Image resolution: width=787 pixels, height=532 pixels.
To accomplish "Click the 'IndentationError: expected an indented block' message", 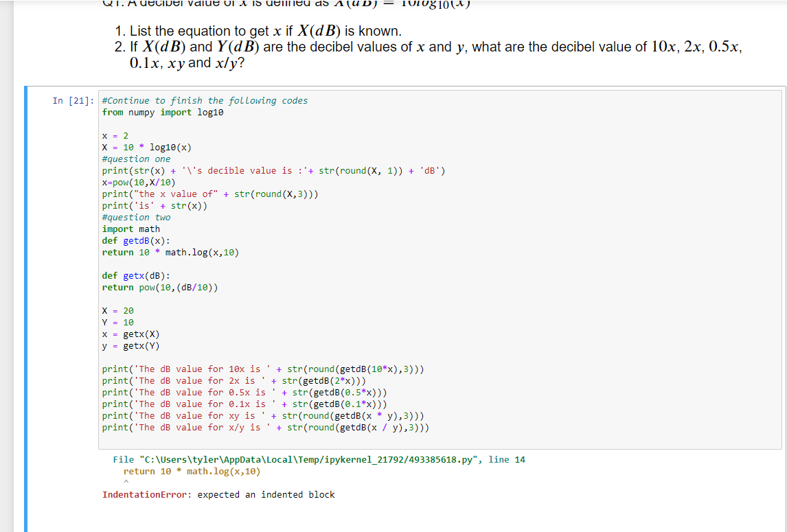I will pos(218,494).
